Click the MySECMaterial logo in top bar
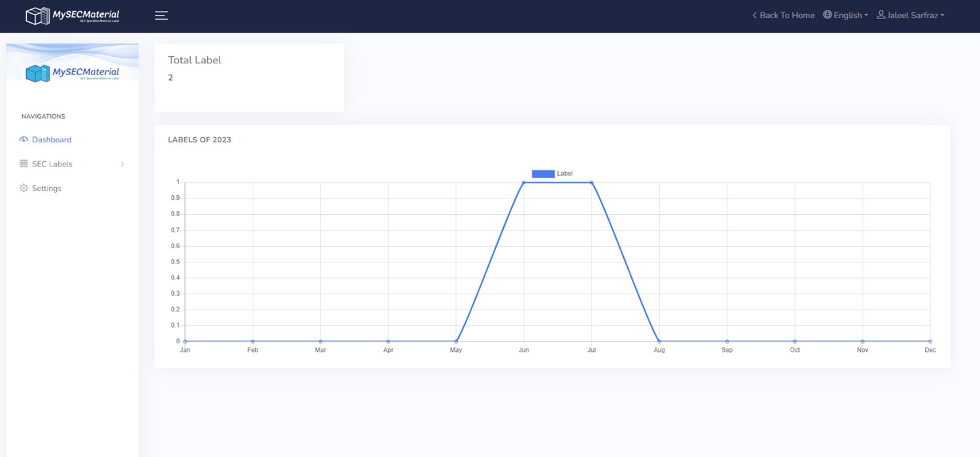Screen dimensions: 980x457 pyautogui.click(x=73, y=16)
